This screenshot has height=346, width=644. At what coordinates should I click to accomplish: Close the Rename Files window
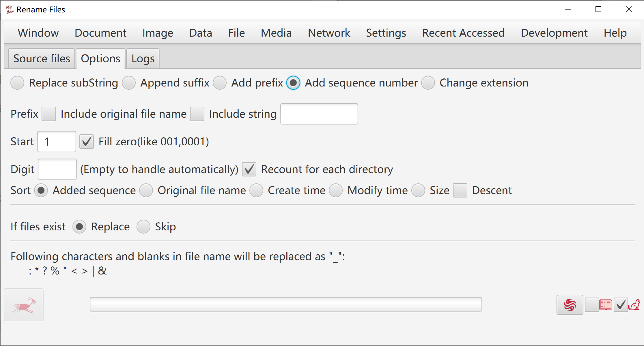(x=629, y=10)
